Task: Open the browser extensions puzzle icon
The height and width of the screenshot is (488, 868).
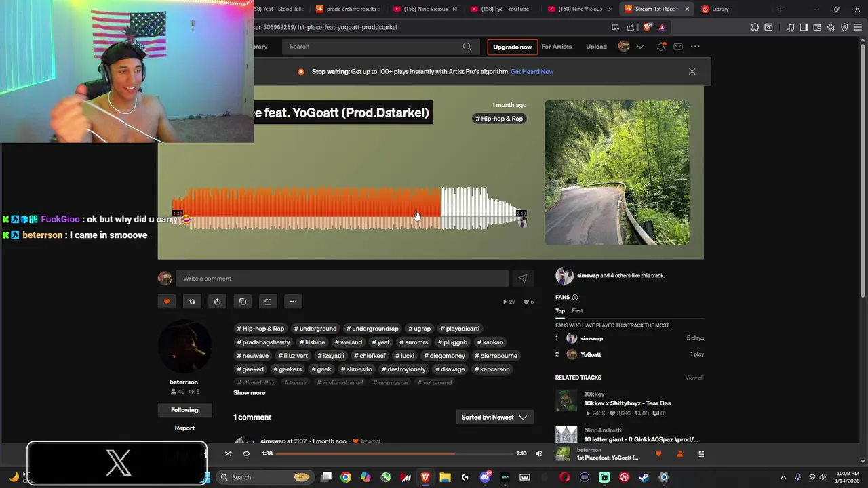Action: [x=755, y=27]
